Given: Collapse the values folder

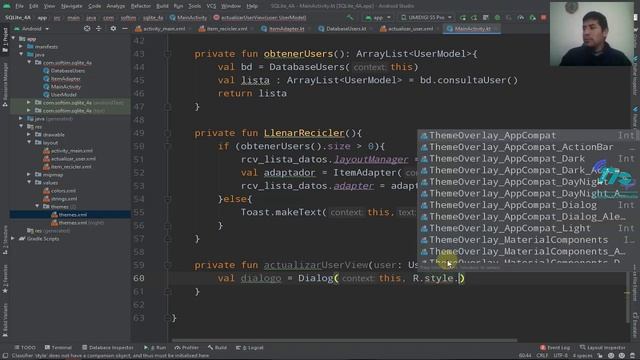Looking at the screenshot, I should click(29, 182).
